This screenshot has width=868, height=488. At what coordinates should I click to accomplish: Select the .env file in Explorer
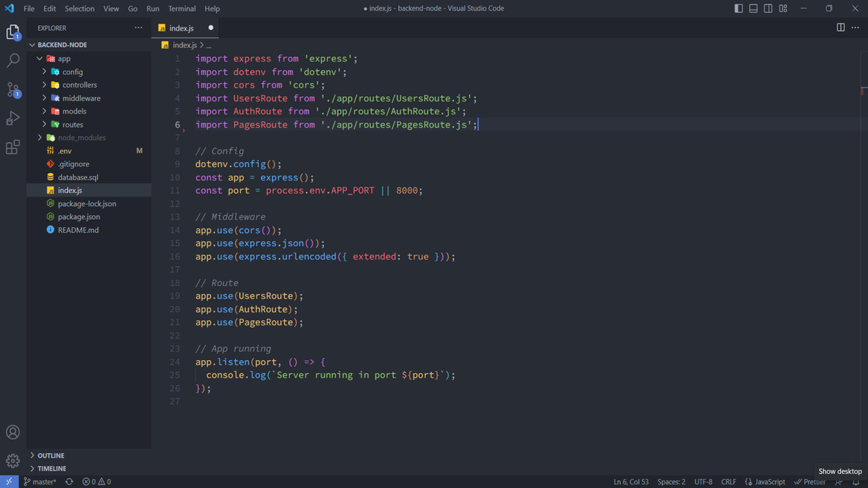click(x=65, y=150)
